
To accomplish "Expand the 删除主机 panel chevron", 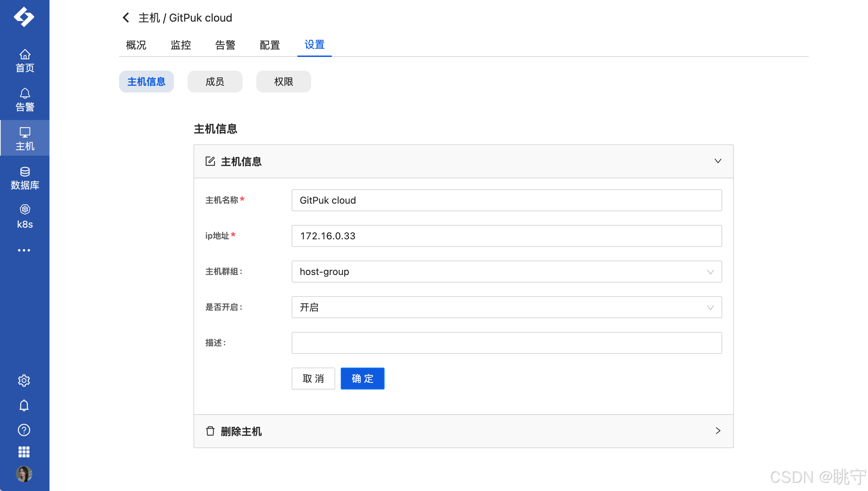I will tap(718, 431).
